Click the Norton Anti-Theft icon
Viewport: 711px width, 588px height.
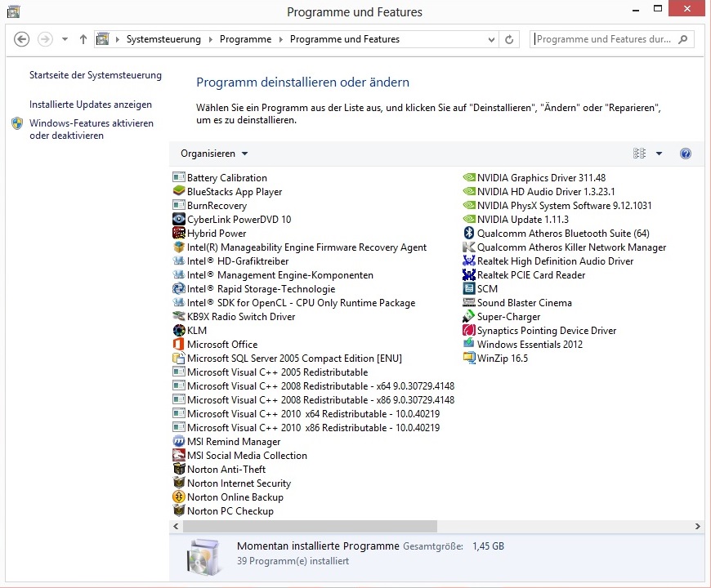179,469
